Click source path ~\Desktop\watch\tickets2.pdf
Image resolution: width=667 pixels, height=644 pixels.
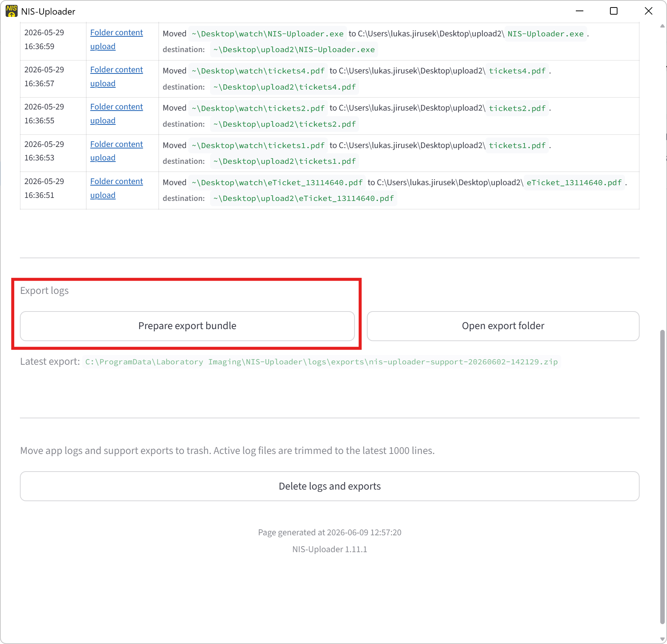tap(258, 108)
